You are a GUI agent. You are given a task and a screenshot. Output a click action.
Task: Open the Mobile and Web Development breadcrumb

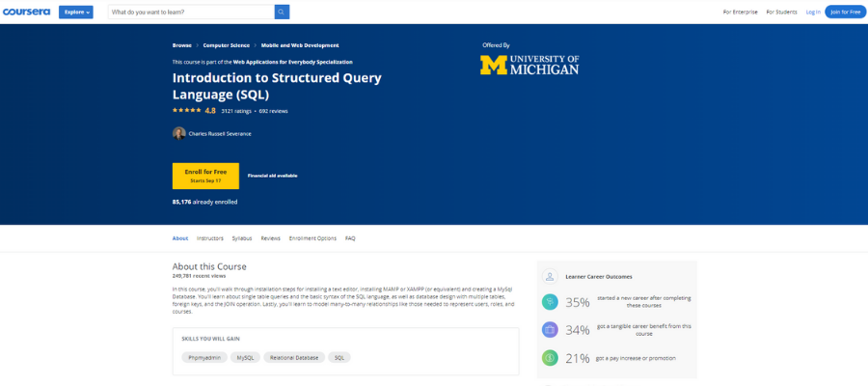pos(300,45)
